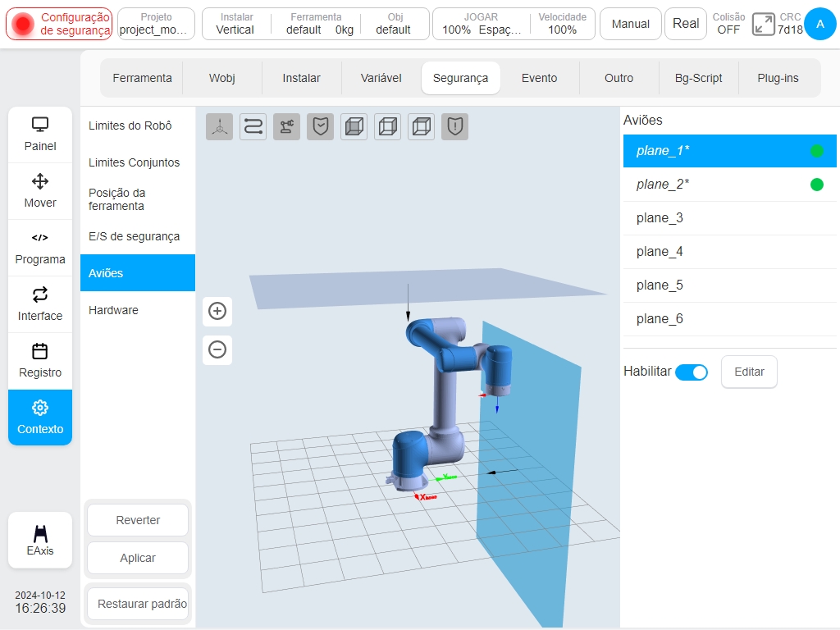Switch to the Instalar tab
Image resolution: width=840 pixels, height=630 pixels.
coord(302,78)
